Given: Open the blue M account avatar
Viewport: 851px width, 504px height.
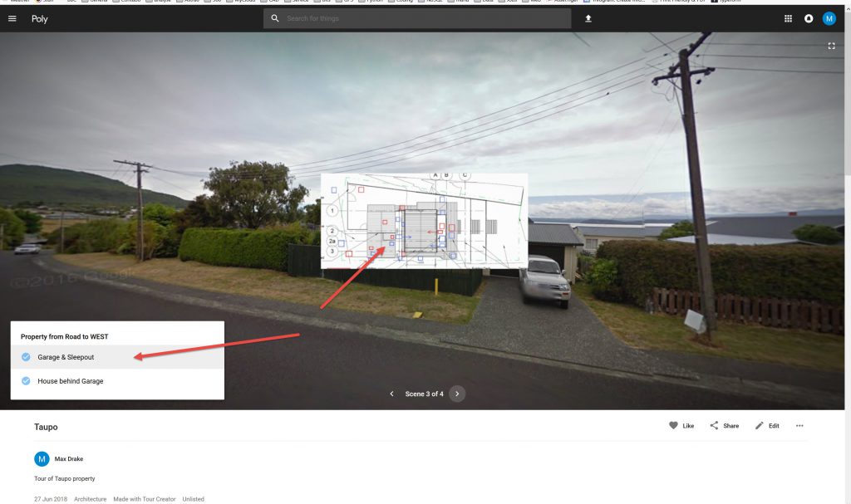Looking at the screenshot, I should [x=829, y=18].
